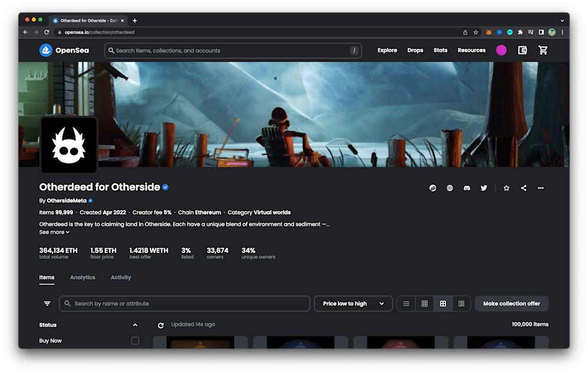Toggle the browser side panel icon
The width and height of the screenshot is (588, 373).
pos(541,32)
